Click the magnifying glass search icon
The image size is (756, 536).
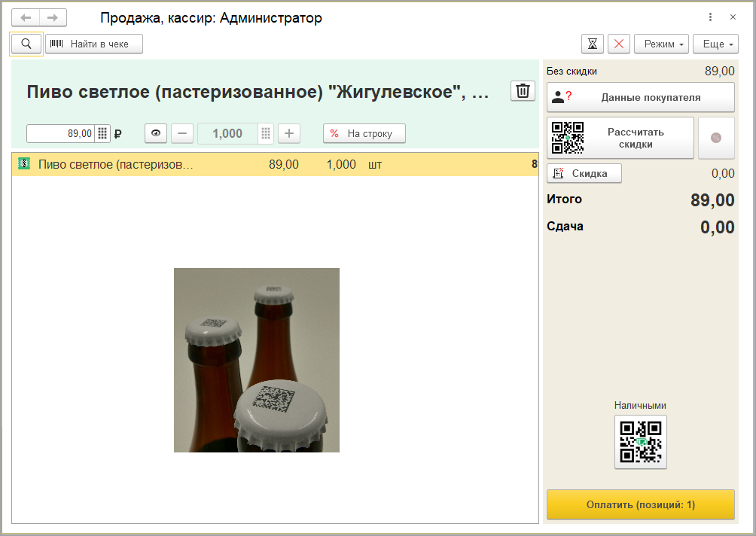pyautogui.click(x=26, y=44)
